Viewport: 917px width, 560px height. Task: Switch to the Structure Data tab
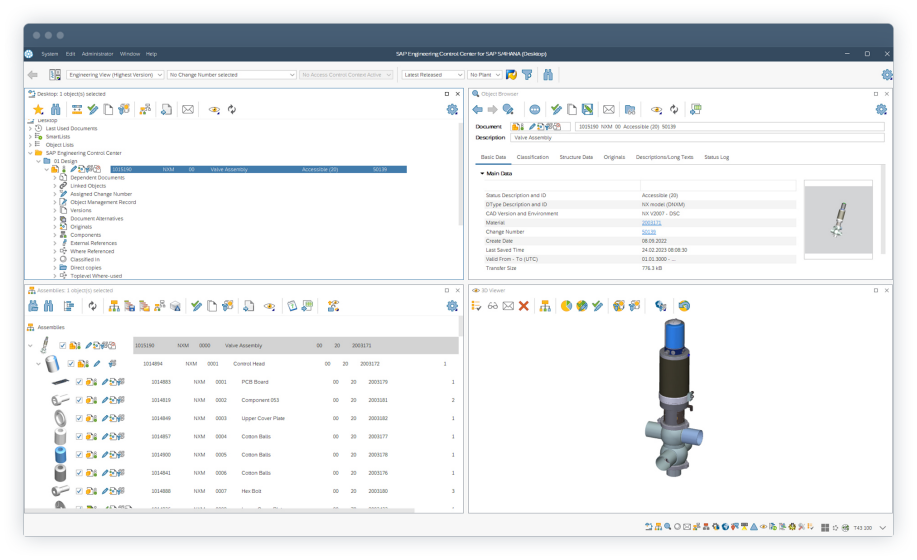576,157
